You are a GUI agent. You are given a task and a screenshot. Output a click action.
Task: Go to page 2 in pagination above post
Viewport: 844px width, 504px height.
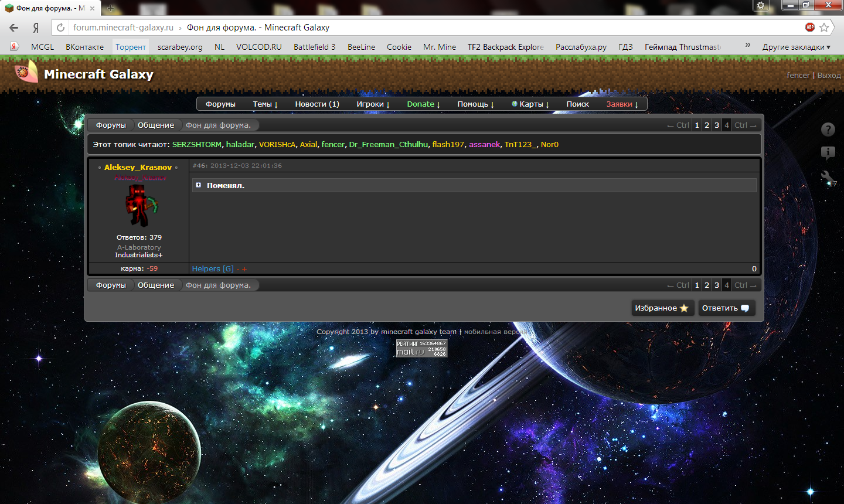pos(707,125)
